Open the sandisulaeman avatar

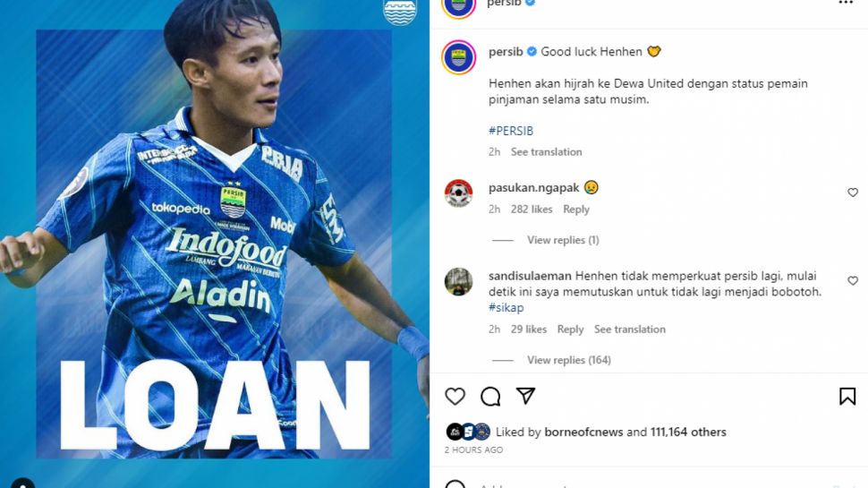tap(458, 281)
